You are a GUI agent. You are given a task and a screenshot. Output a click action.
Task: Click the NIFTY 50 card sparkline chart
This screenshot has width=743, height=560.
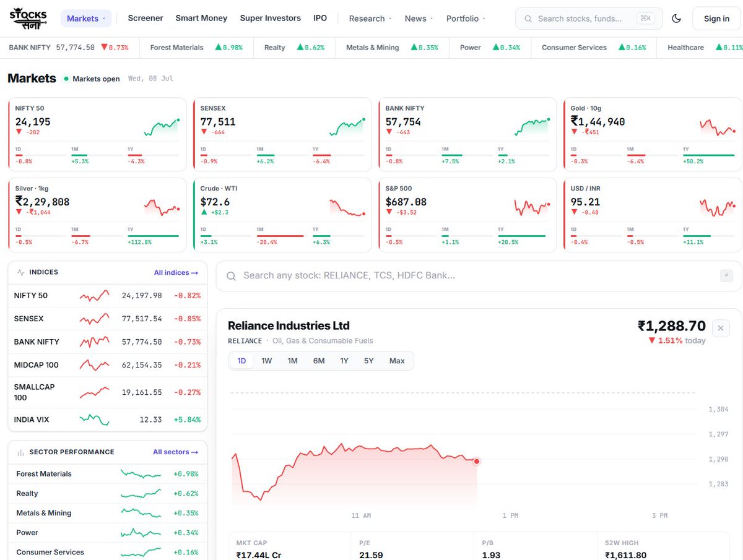click(x=162, y=127)
